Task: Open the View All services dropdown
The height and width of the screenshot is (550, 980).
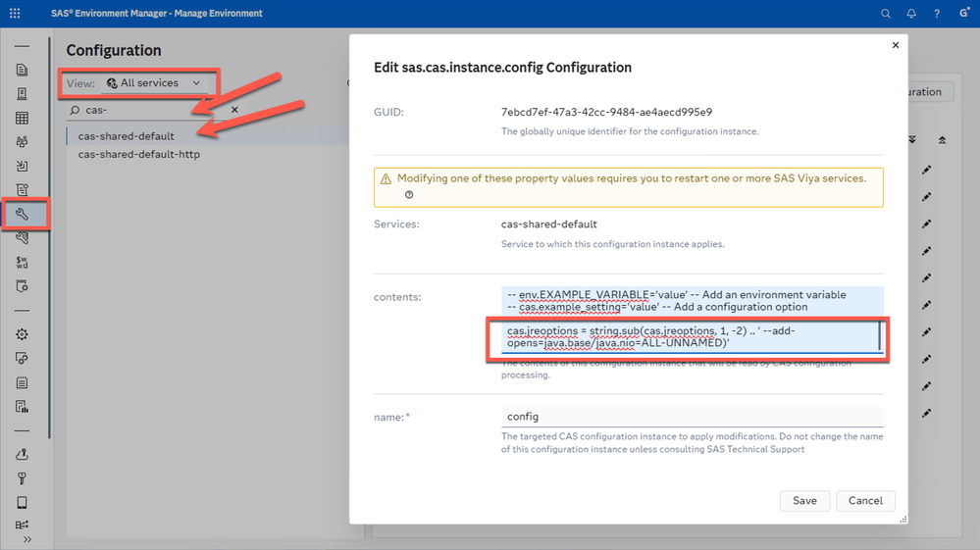Action: (154, 83)
